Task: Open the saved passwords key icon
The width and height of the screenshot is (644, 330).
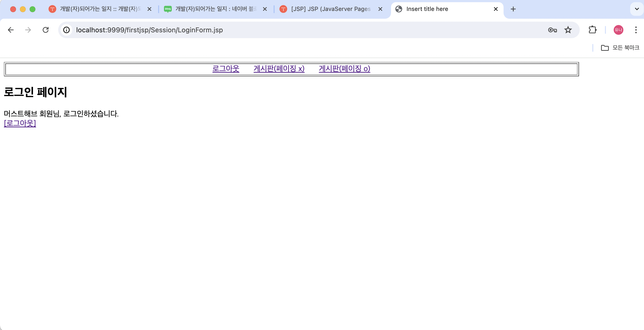Action: (x=552, y=30)
